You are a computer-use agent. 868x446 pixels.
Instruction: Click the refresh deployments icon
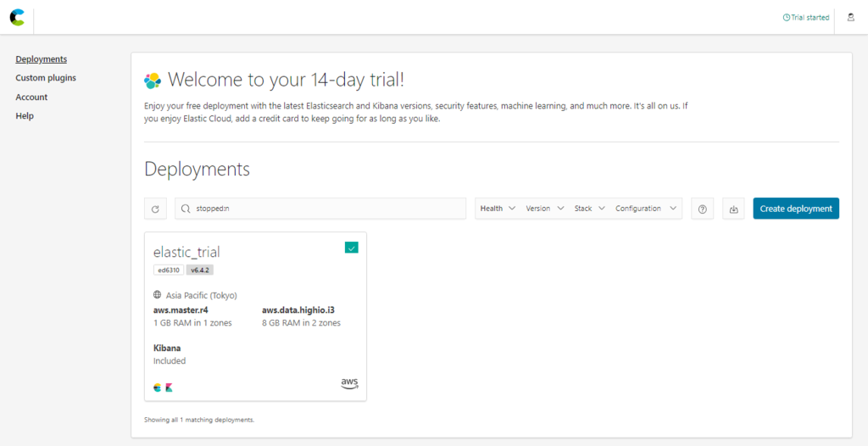(156, 209)
